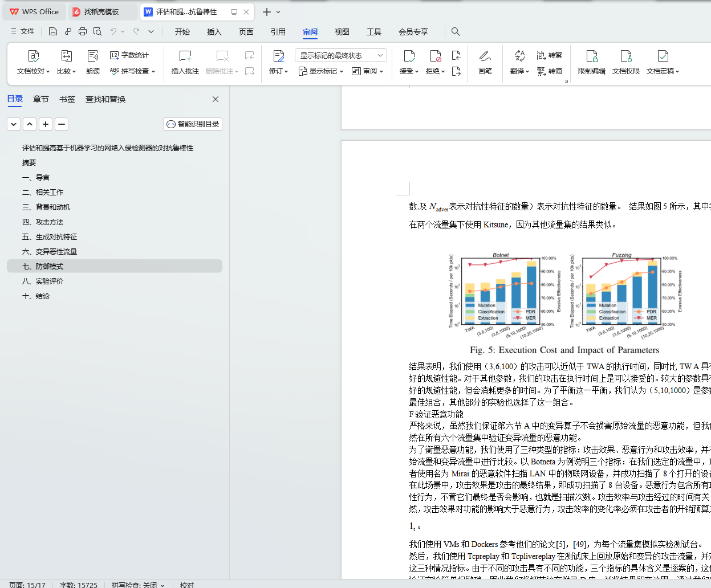Go to outline heading 八、实验评价
The width and height of the screenshot is (711, 588).
(43, 281)
